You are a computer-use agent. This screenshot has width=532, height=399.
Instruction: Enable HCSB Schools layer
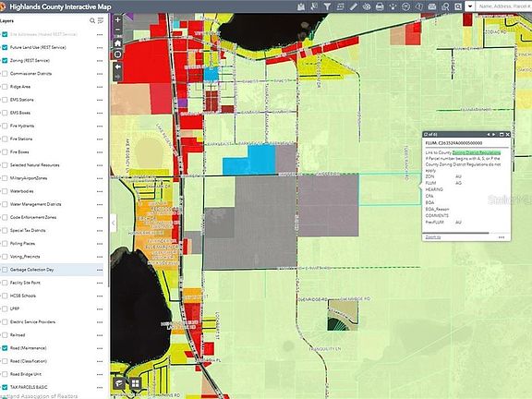click(5, 296)
